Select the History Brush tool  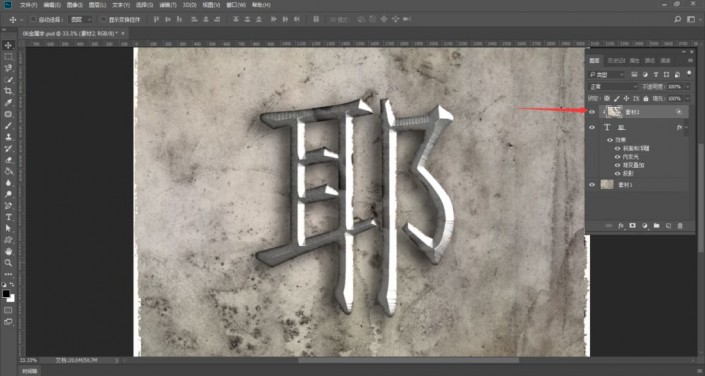click(8, 148)
